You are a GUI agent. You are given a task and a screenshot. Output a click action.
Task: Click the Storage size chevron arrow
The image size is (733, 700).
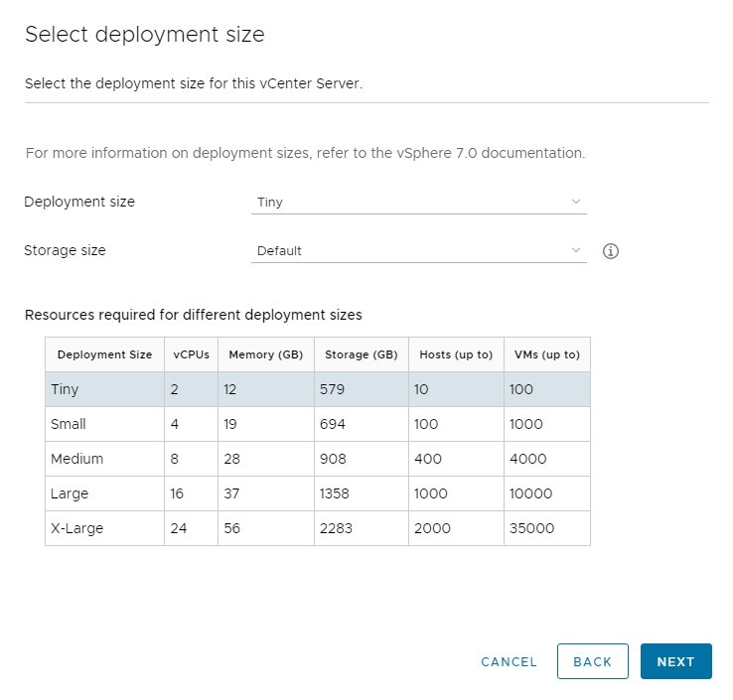(576, 251)
